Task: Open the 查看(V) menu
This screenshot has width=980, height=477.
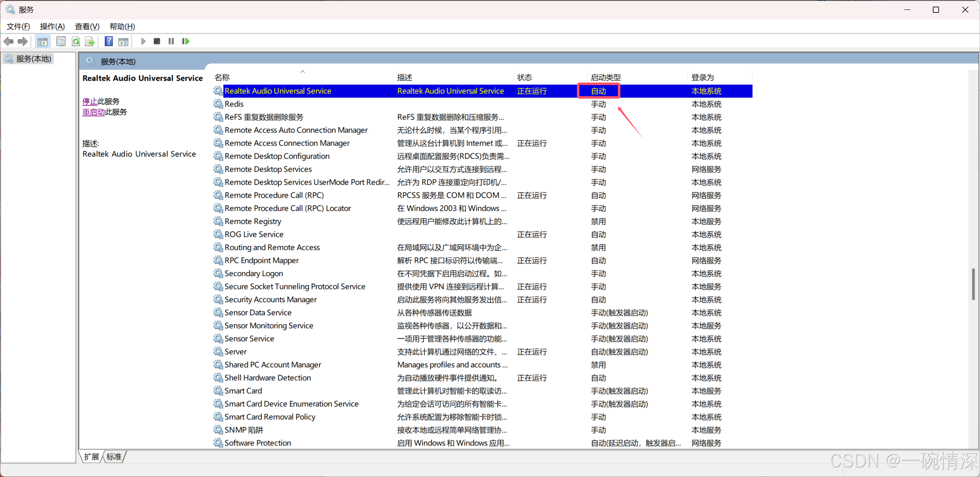Action: click(x=87, y=26)
